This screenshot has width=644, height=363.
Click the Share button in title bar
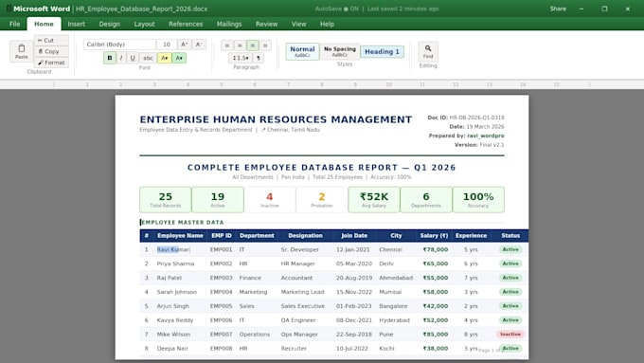pyautogui.click(x=558, y=9)
